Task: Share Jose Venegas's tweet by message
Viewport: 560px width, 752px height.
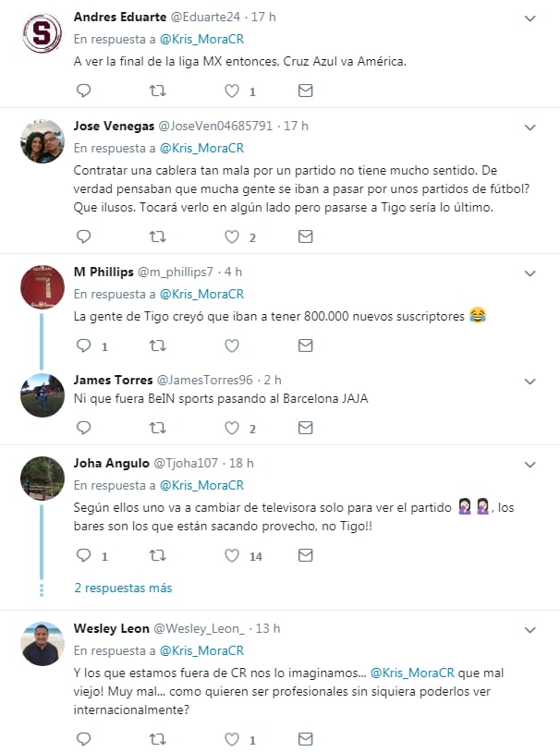Action: (306, 237)
